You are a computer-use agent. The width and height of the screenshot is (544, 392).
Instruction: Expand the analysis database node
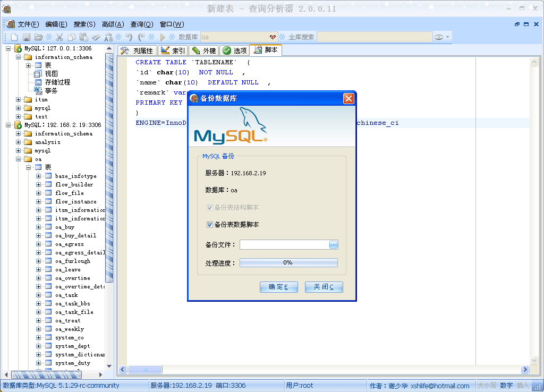tap(19, 142)
